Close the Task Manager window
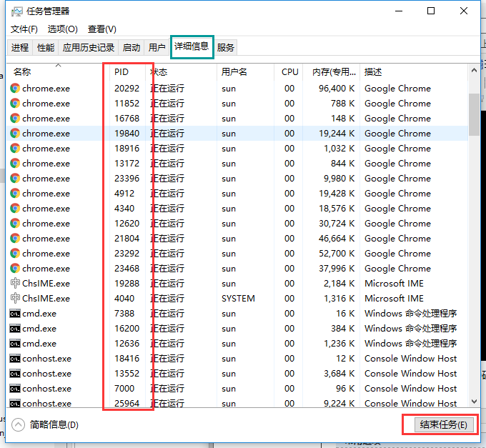Viewport: 486px width, 448px height. [x=464, y=11]
